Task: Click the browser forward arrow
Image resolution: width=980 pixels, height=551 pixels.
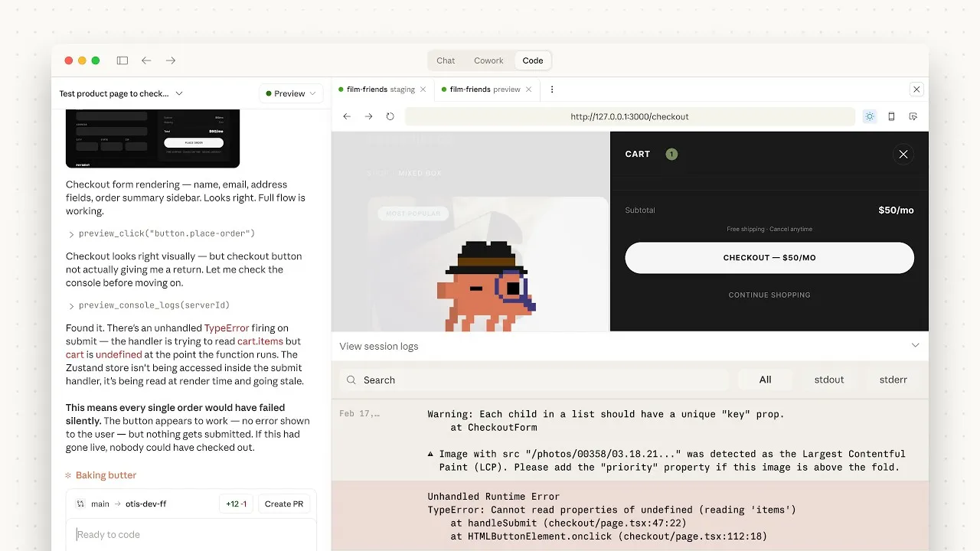Action: click(x=368, y=116)
